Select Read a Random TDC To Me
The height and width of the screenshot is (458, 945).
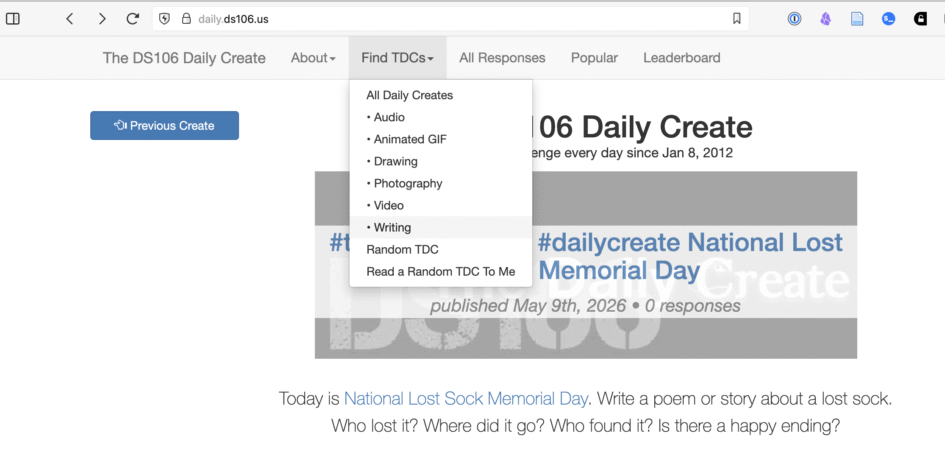(441, 272)
